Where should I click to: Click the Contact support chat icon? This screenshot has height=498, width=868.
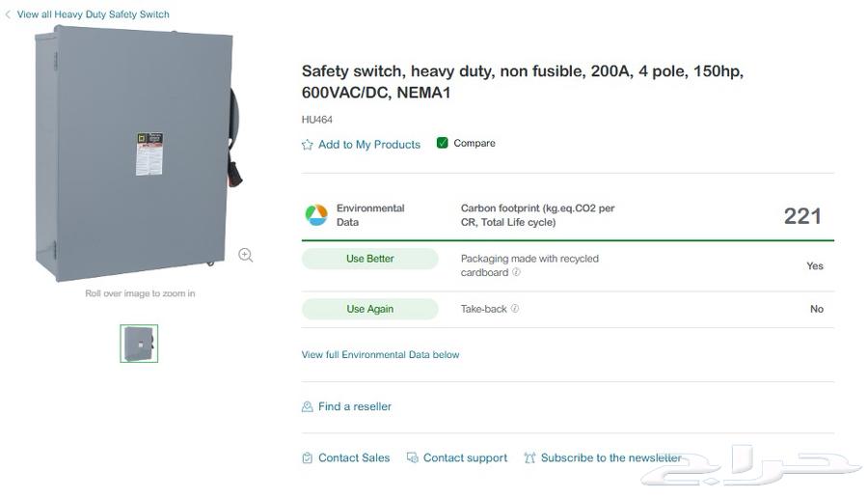(x=412, y=458)
